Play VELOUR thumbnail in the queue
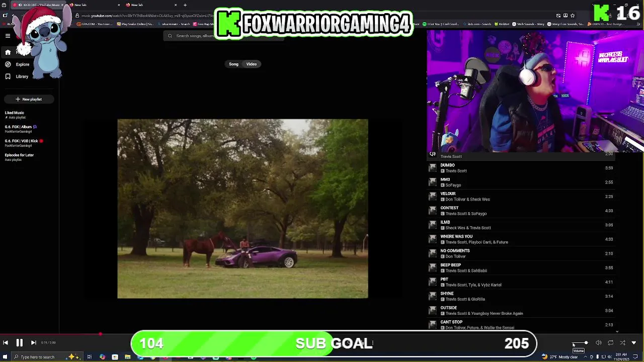The image size is (644, 362). click(433, 197)
